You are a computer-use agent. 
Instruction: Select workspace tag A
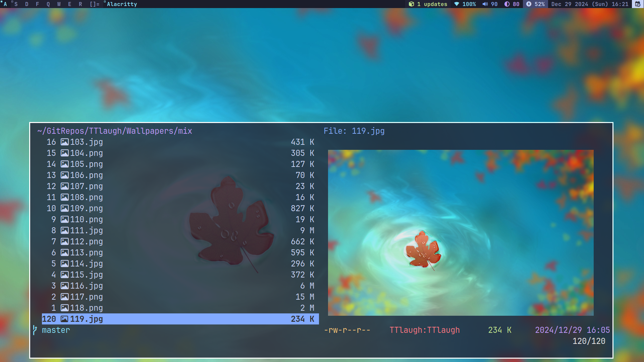5,4
